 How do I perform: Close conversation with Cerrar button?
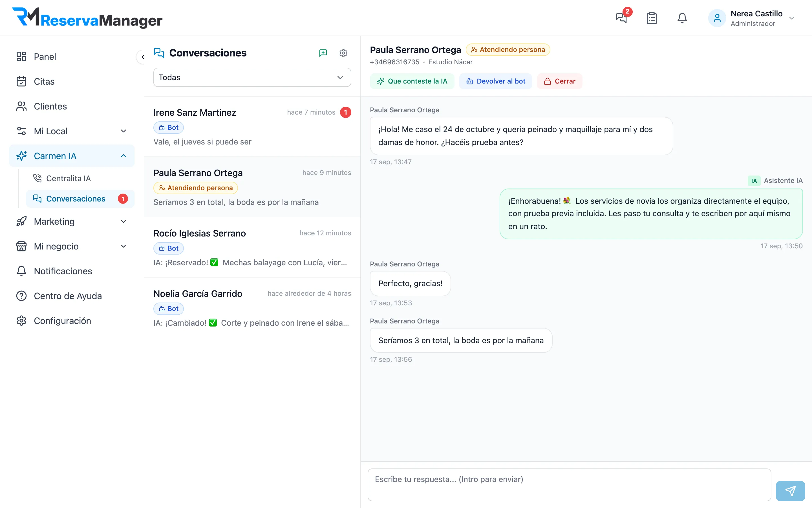click(x=560, y=81)
